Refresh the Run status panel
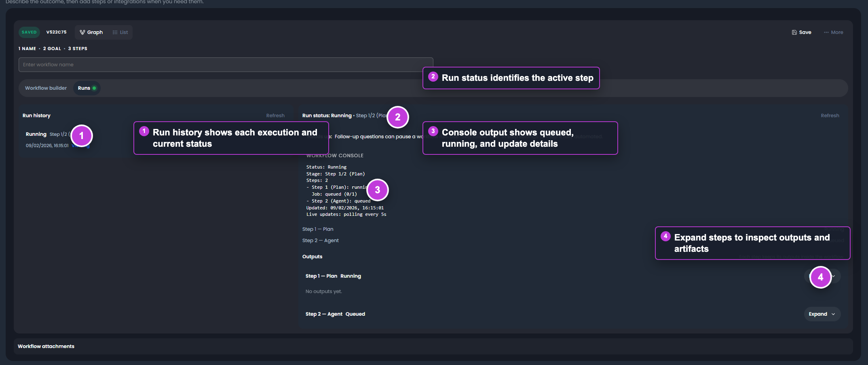Screen dimensions: 868x365 pyautogui.click(x=830, y=116)
